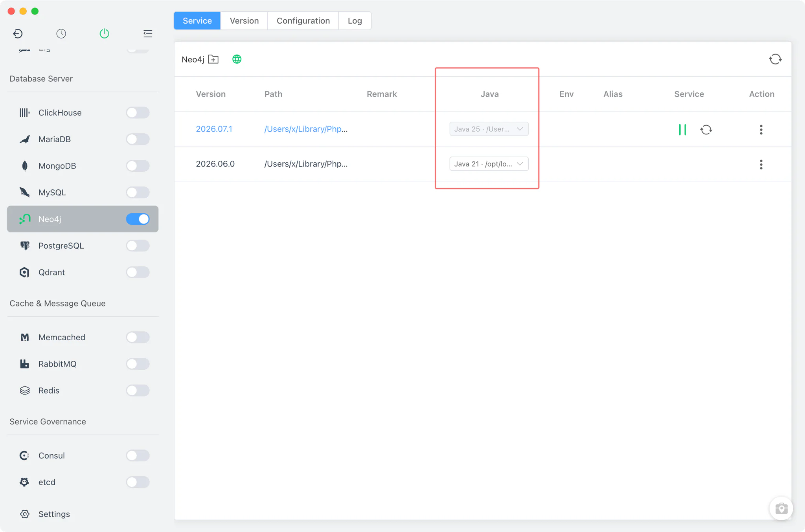The height and width of the screenshot is (532, 805).
Task: Turn off the Neo4j toggle
Action: point(138,219)
